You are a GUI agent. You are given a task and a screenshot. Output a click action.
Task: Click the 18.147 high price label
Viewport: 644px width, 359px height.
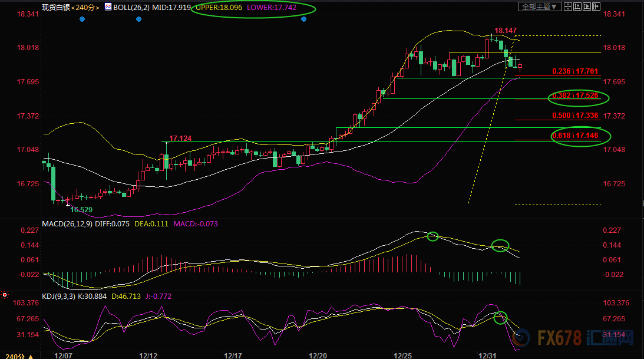click(506, 30)
